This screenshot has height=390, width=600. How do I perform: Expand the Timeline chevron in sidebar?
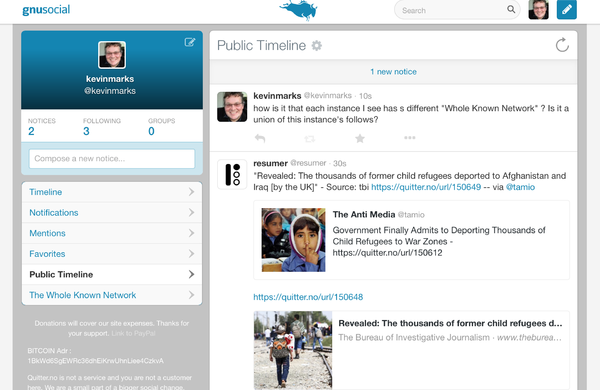(191, 192)
